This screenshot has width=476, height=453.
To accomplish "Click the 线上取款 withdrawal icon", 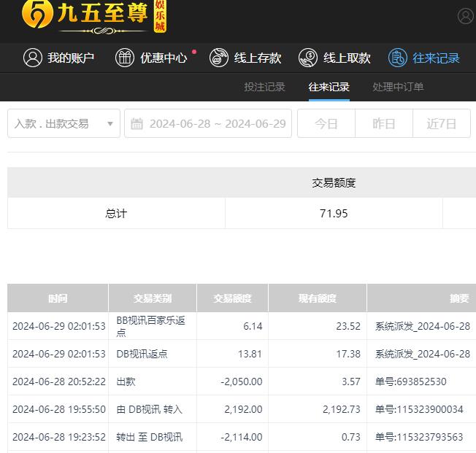I will click(x=310, y=58).
